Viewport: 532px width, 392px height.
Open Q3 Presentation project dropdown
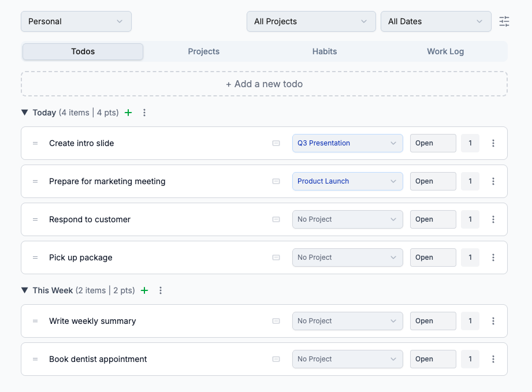tap(347, 143)
